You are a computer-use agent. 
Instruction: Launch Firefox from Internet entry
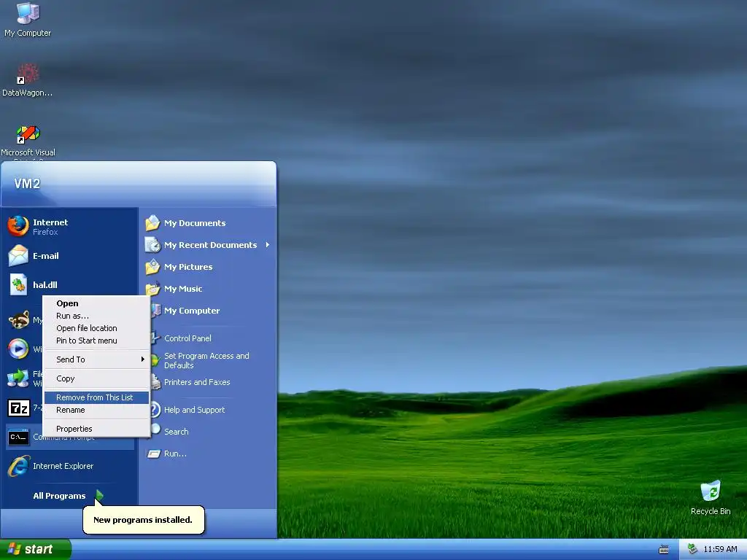[69, 227]
